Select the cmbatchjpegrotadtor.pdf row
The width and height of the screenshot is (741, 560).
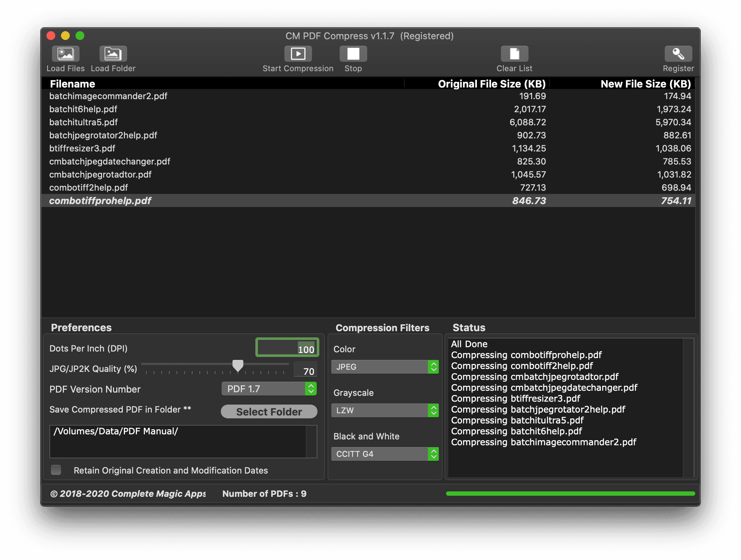pyautogui.click(x=368, y=174)
